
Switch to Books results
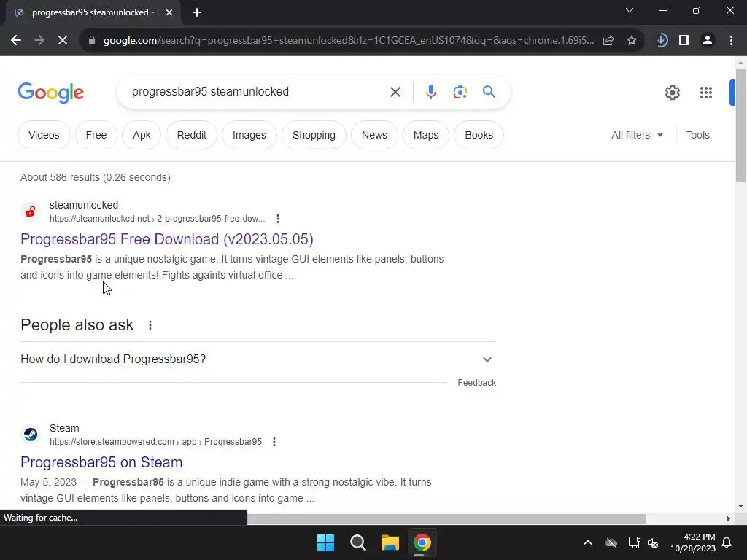479,135
